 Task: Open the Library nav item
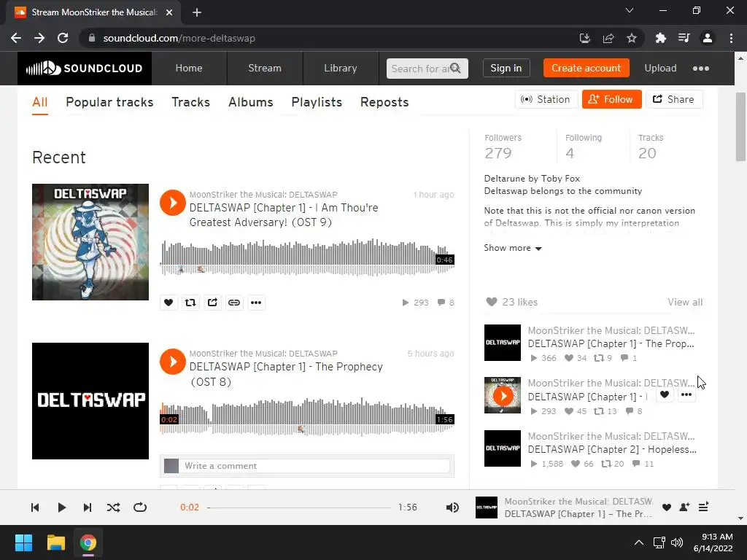pos(340,69)
